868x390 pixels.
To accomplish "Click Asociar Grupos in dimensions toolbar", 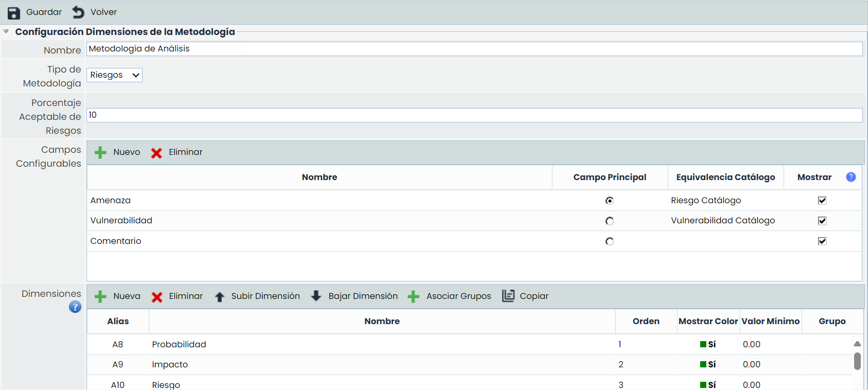I will (413, 296).
